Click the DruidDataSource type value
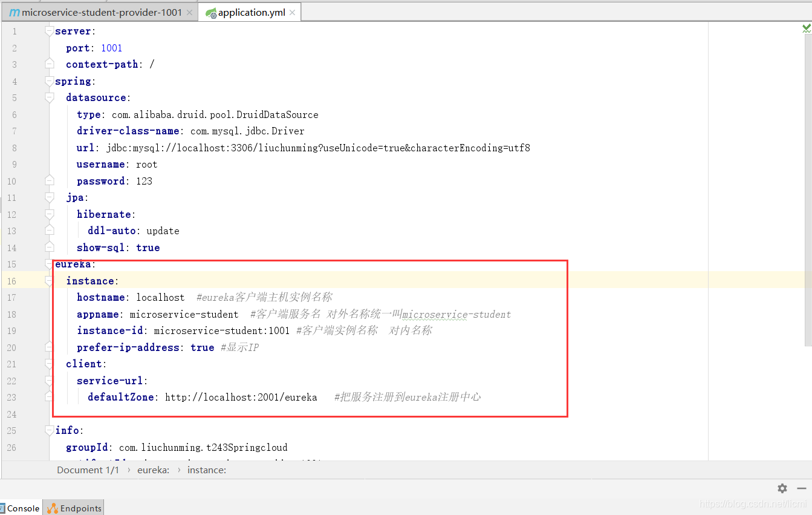Viewport: 812px width, 515px height. [215, 114]
